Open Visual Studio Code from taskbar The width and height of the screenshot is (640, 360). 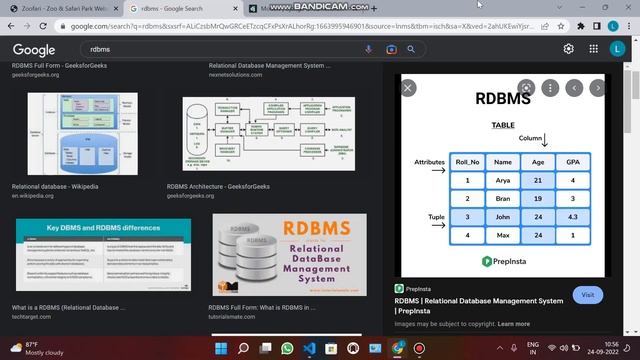pos(309,348)
